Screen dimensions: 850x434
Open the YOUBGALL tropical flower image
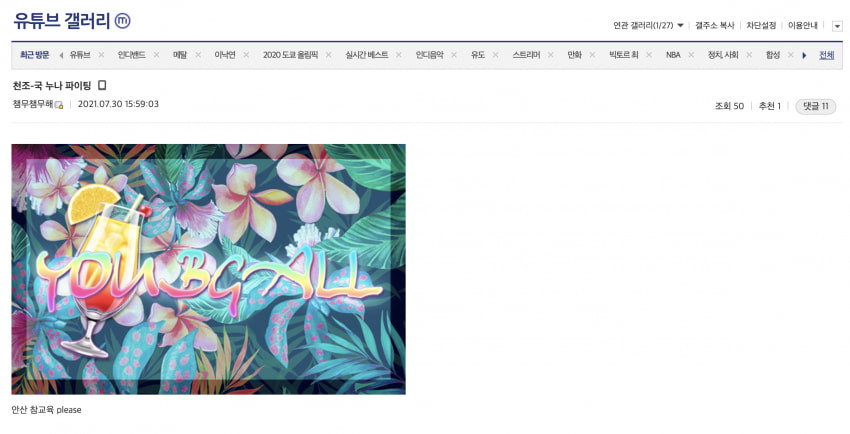(x=209, y=269)
